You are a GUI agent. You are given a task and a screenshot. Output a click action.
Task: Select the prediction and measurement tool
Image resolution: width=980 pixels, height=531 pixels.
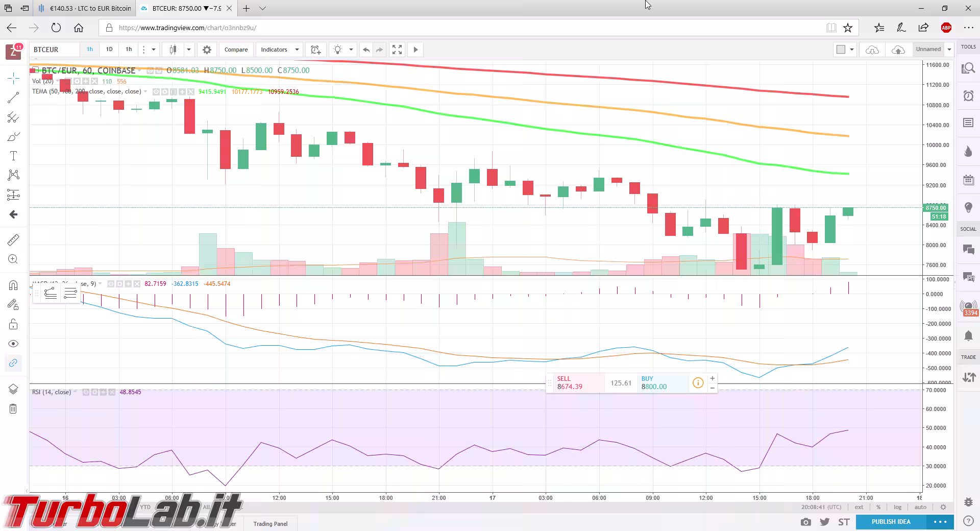pos(13,195)
